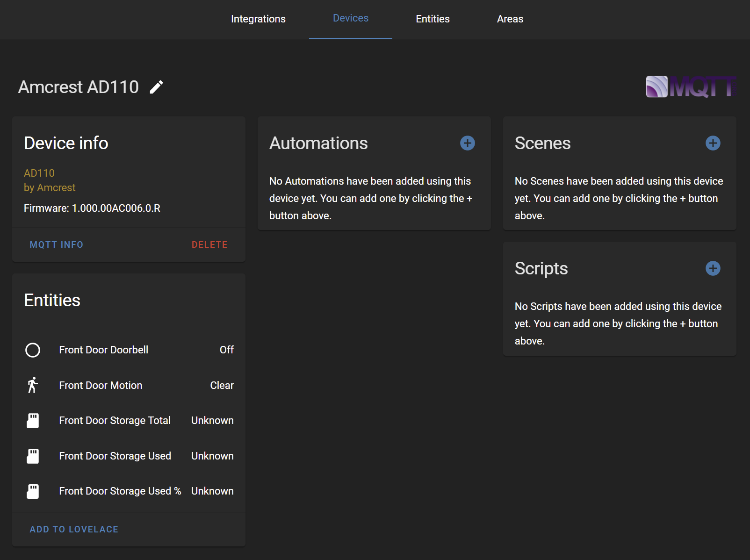Click the pencil icon to rename Amcrest AD110
This screenshot has width=750, height=560.
click(x=156, y=87)
